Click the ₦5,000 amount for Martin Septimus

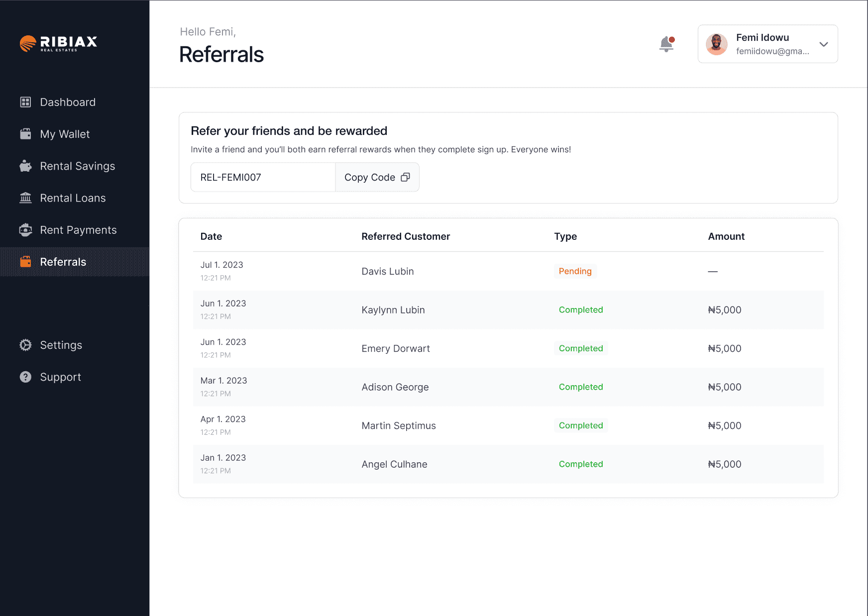click(725, 425)
